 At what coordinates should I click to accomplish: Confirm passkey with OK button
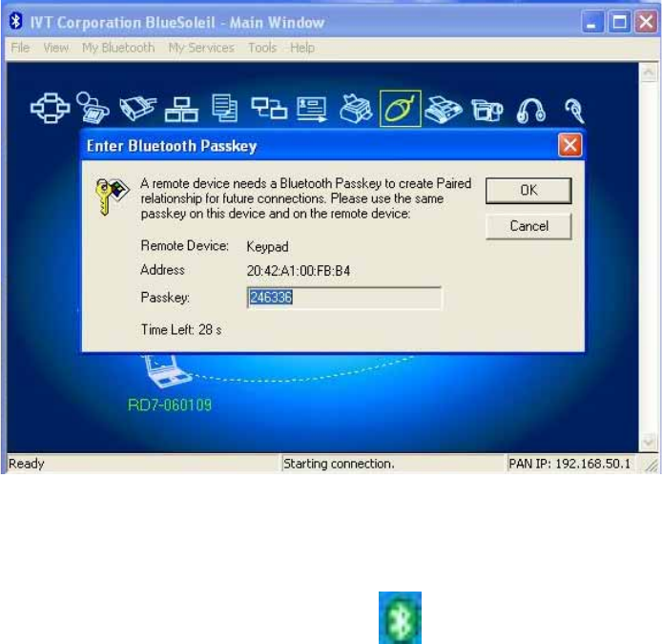(528, 191)
